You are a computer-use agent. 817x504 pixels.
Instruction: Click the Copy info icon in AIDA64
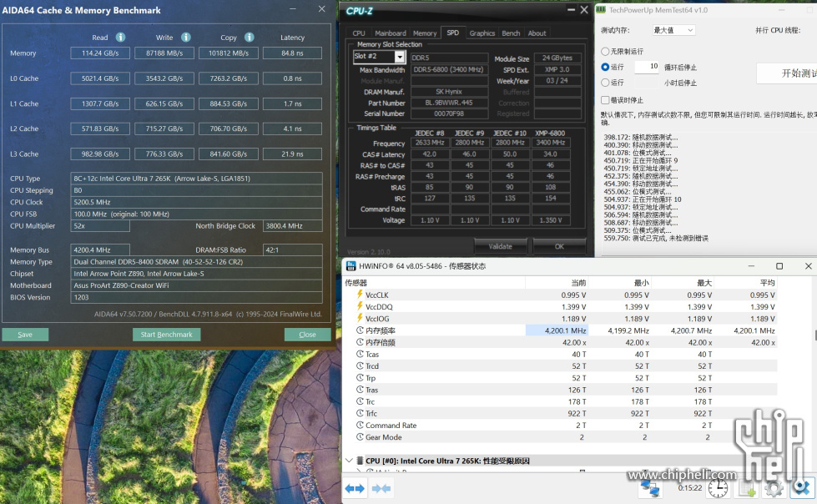coord(250,37)
